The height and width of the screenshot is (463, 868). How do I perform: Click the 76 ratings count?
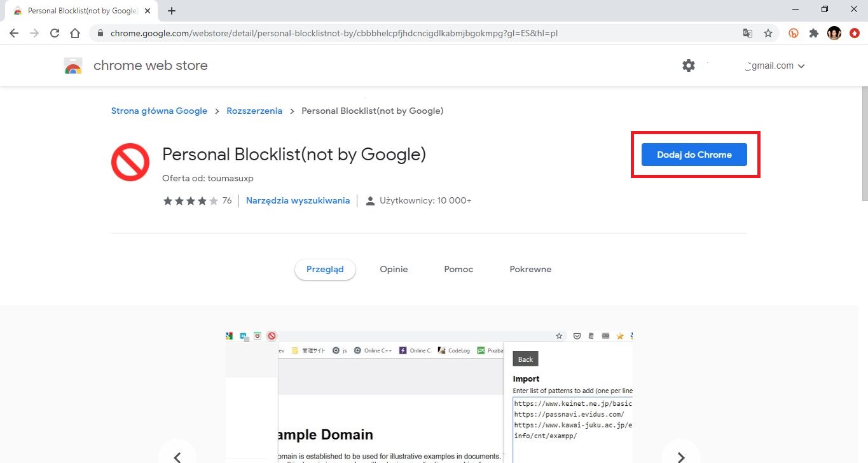[227, 201]
